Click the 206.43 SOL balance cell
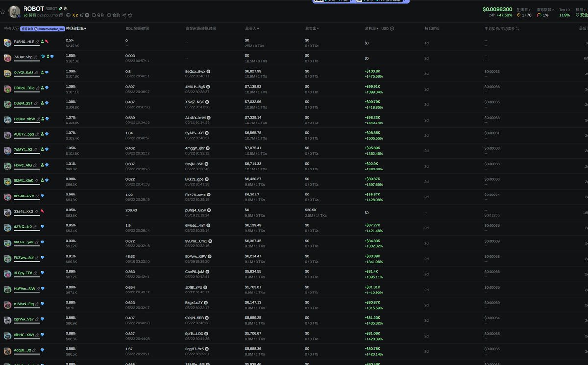Viewport: 588px width, 365px height. (x=131, y=210)
